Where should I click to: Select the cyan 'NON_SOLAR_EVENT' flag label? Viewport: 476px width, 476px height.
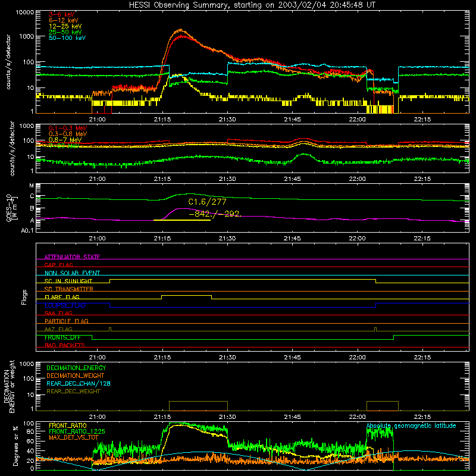[x=72, y=273]
